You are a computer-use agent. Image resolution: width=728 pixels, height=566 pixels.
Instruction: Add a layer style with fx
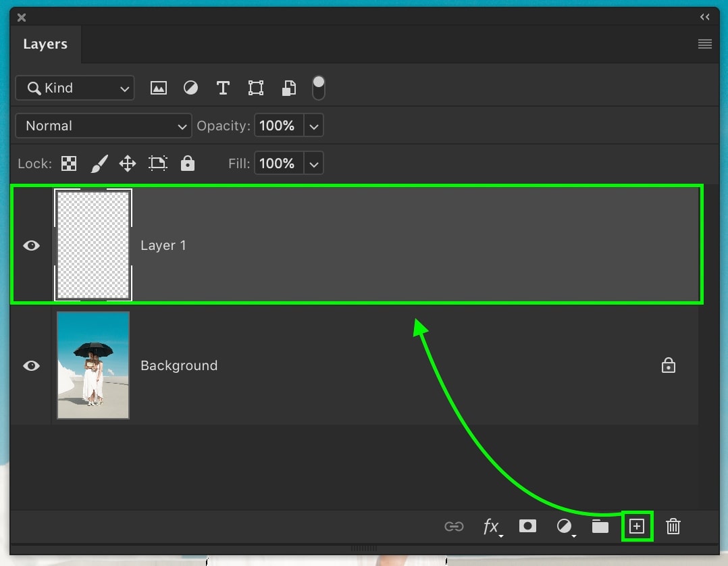tap(492, 527)
